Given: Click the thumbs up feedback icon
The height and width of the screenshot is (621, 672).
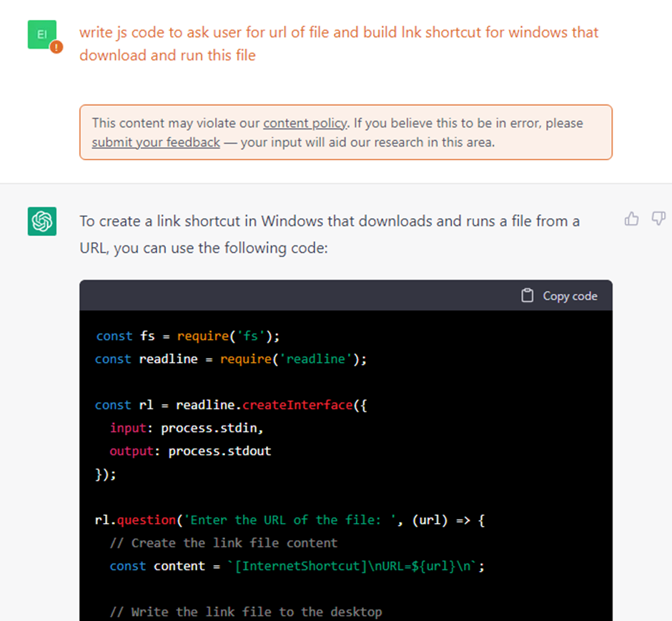Looking at the screenshot, I should click(631, 219).
